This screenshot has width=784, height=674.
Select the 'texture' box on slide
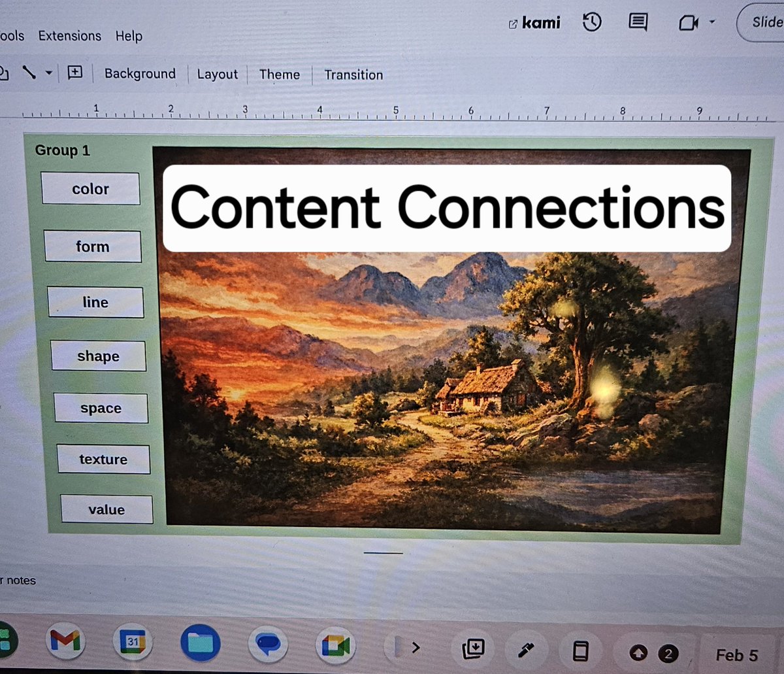point(103,460)
